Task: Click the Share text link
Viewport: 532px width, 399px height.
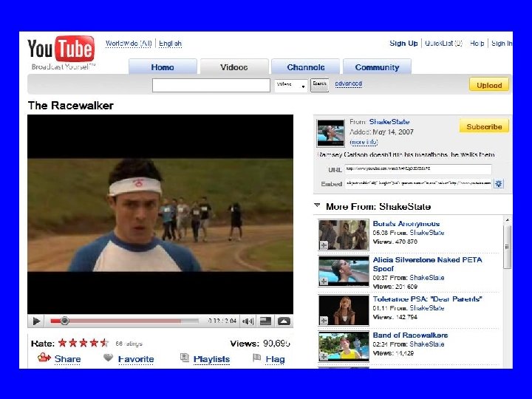Action: tap(67, 358)
